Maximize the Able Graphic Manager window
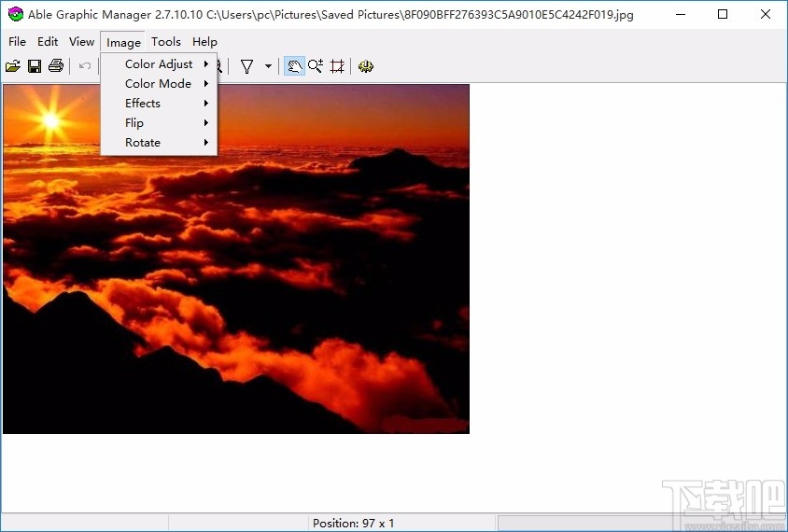788x532 pixels. coord(723,14)
